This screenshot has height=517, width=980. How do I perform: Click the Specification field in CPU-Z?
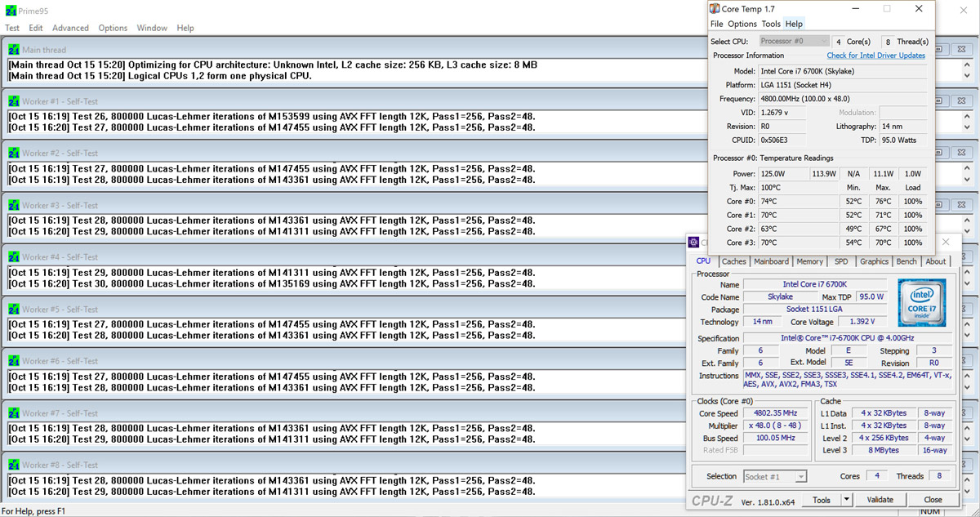(848, 338)
